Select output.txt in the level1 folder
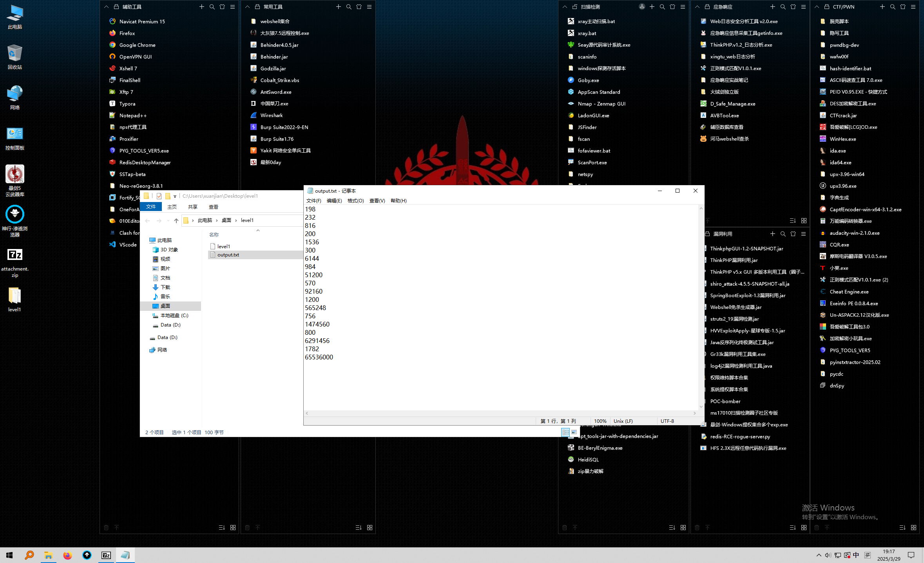This screenshot has width=924, height=563. coord(228,254)
